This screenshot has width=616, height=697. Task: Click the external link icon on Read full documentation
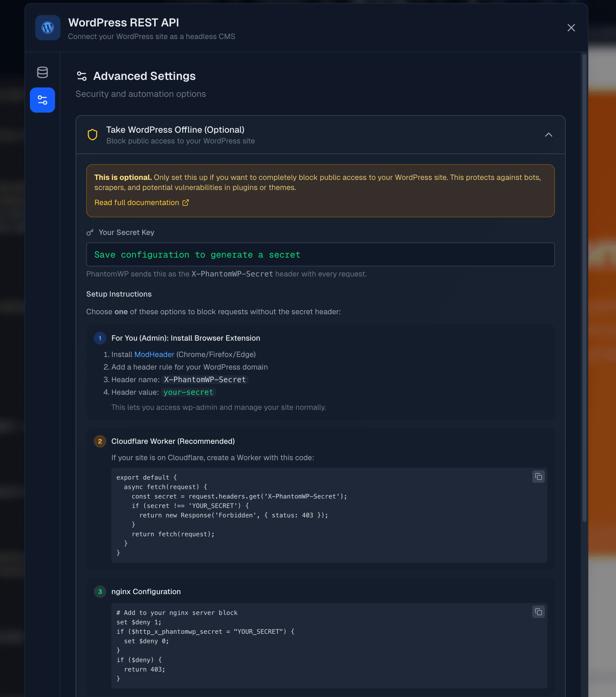[186, 202]
